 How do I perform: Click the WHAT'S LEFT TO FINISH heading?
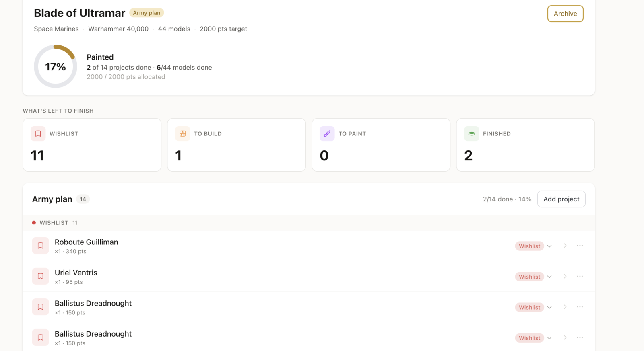coord(58,111)
